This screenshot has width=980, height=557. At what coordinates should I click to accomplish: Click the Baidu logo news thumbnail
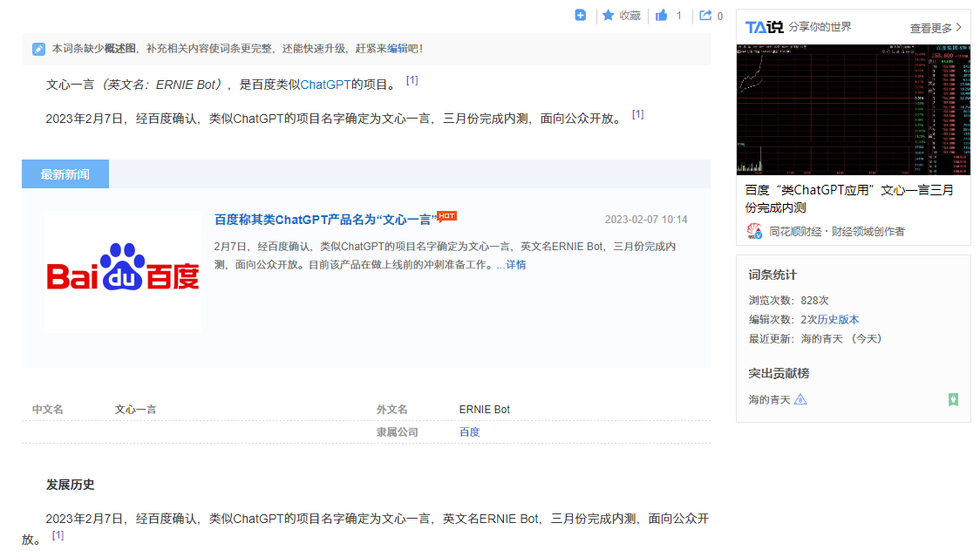122,270
